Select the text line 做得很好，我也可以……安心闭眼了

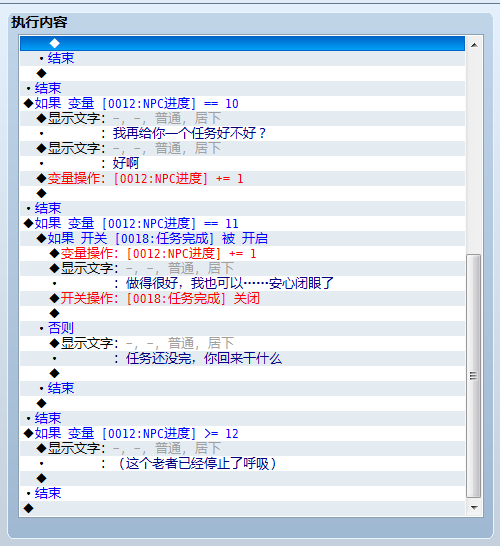click(242, 283)
